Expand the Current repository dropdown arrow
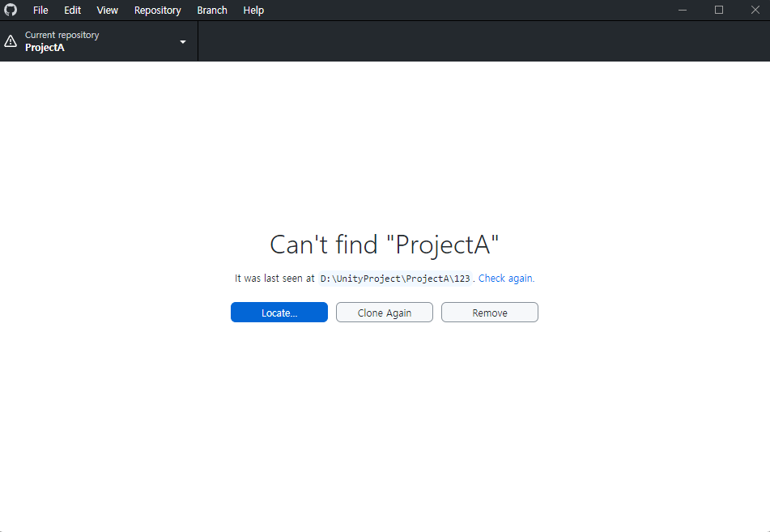 (x=183, y=42)
